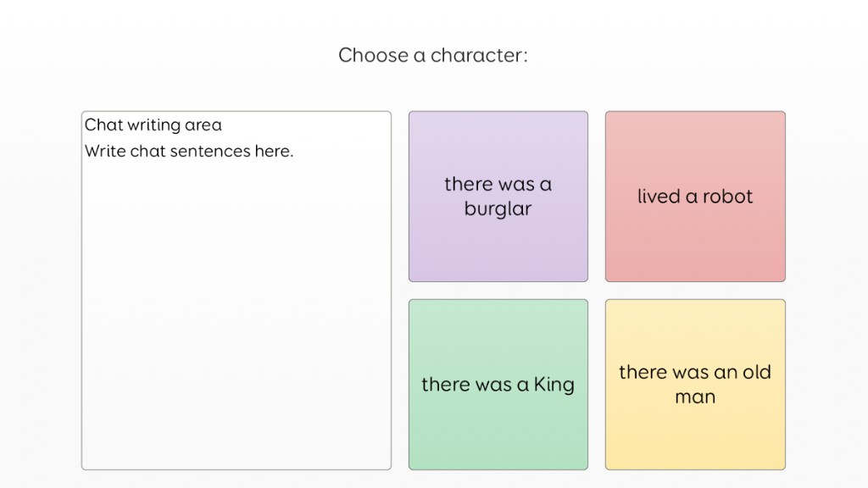868x488 pixels.
Task: Click the "Choose a character:" heading
Action: [433, 55]
